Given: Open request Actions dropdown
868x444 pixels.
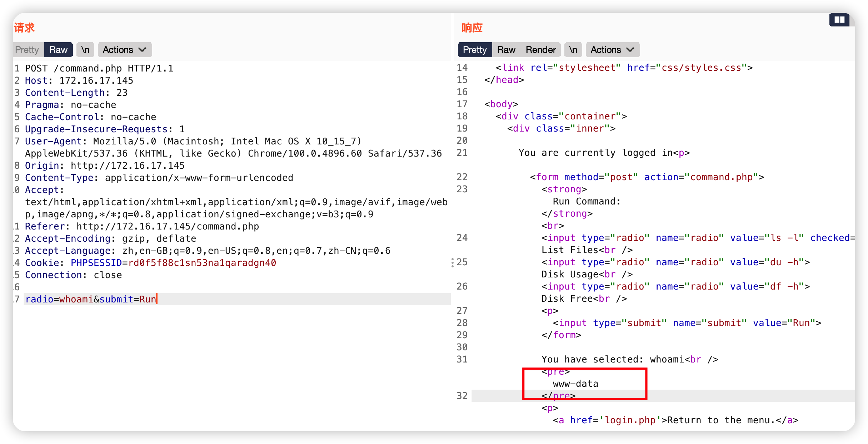Looking at the screenshot, I should point(124,50).
